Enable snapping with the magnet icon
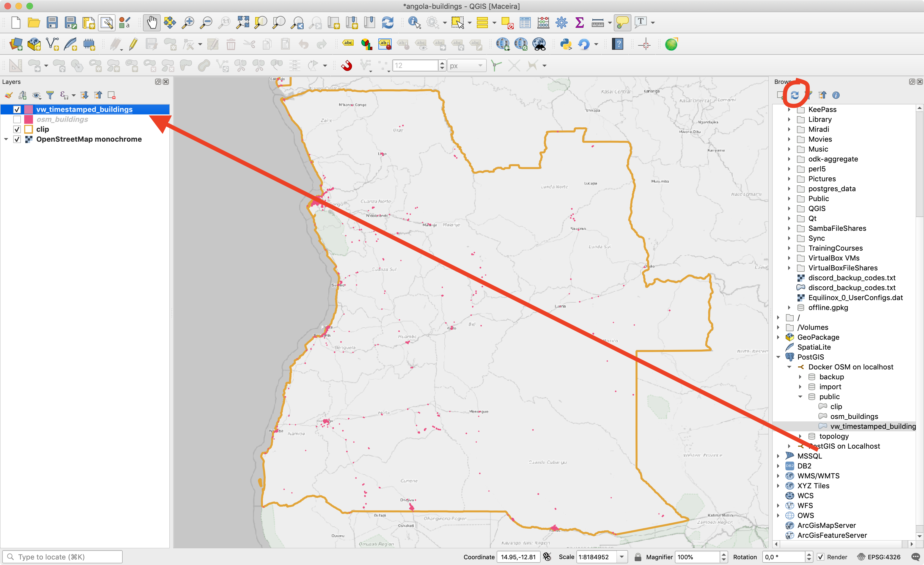924x565 pixels. [346, 66]
